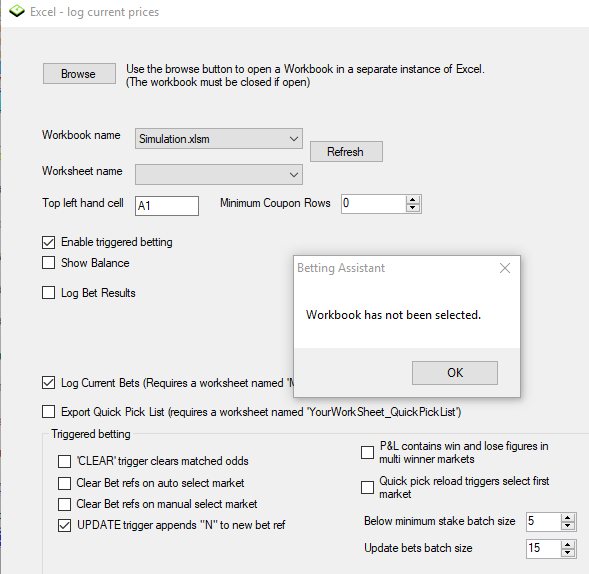Toggle 'CLEAR' trigger clears matched odds
The height and width of the screenshot is (574, 589).
point(64,461)
